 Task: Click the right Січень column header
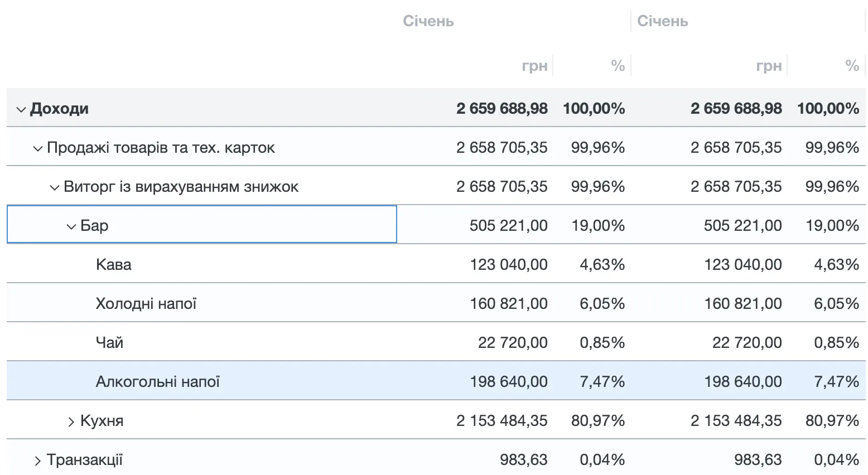[x=663, y=21]
